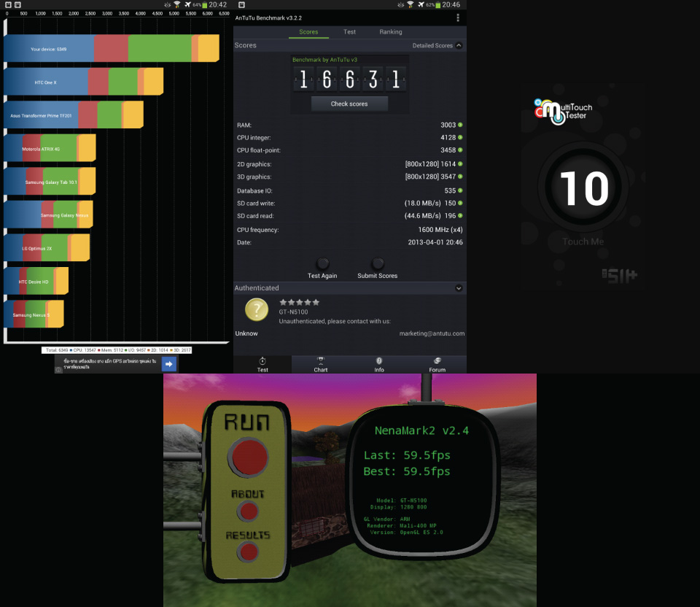
Task: Tap the Wi-Fi icon in Quadrant status bar
Action: click(x=177, y=4)
